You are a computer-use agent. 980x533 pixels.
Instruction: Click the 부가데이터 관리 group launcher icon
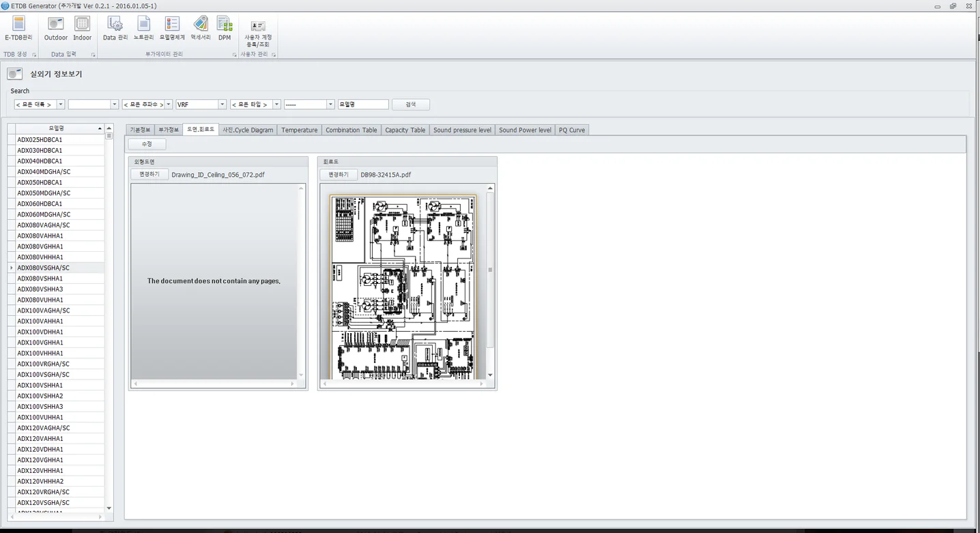(x=234, y=55)
